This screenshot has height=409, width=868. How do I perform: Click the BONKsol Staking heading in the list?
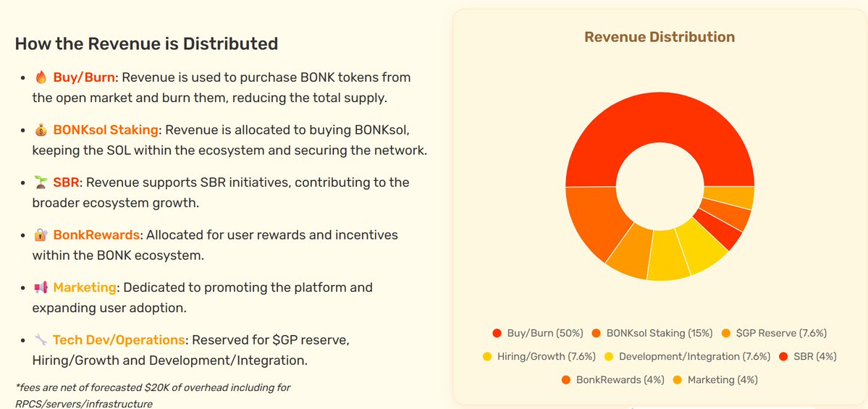click(x=106, y=130)
